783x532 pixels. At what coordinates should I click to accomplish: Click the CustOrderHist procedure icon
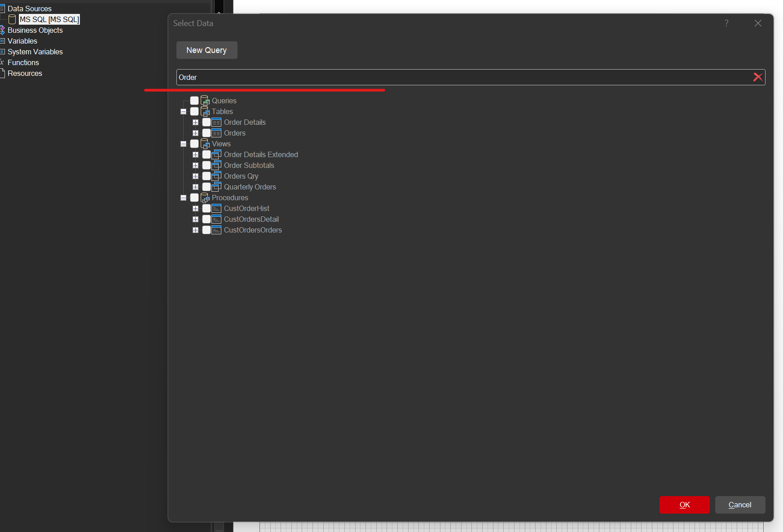click(216, 208)
